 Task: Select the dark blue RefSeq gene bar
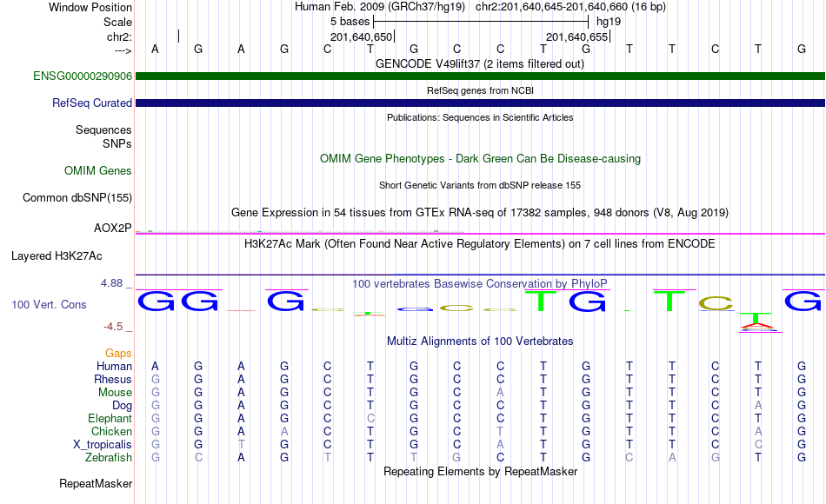[x=480, y=103]
